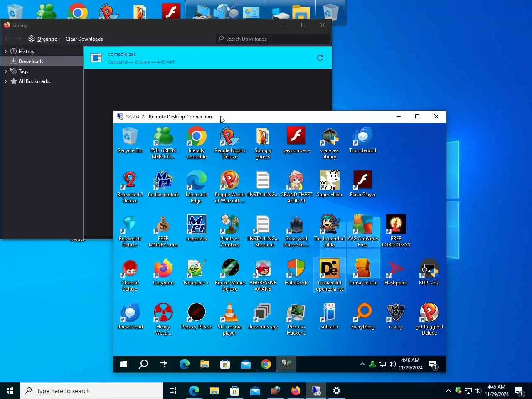Image resolution: width=532 pixels, height=399 pixels.
Task: Open Firefox on the host taskbar
Action: pyautogui.click(x=296, y=391)
